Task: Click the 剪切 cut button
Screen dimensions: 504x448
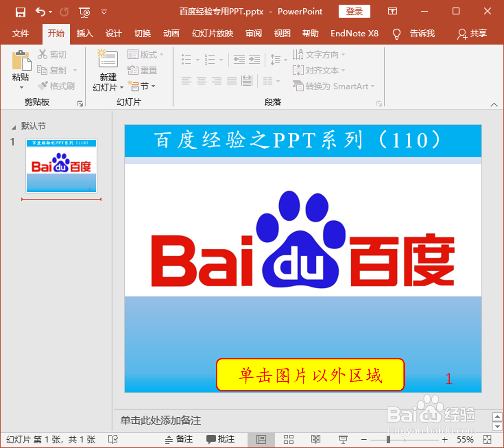Action: [52, 54]
